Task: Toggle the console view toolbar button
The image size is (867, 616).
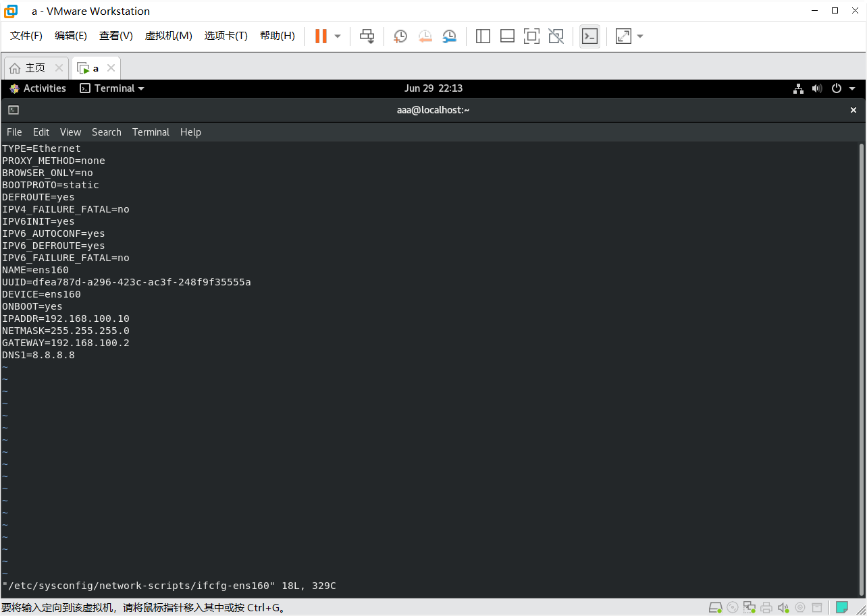Action: tap(589, 36)
